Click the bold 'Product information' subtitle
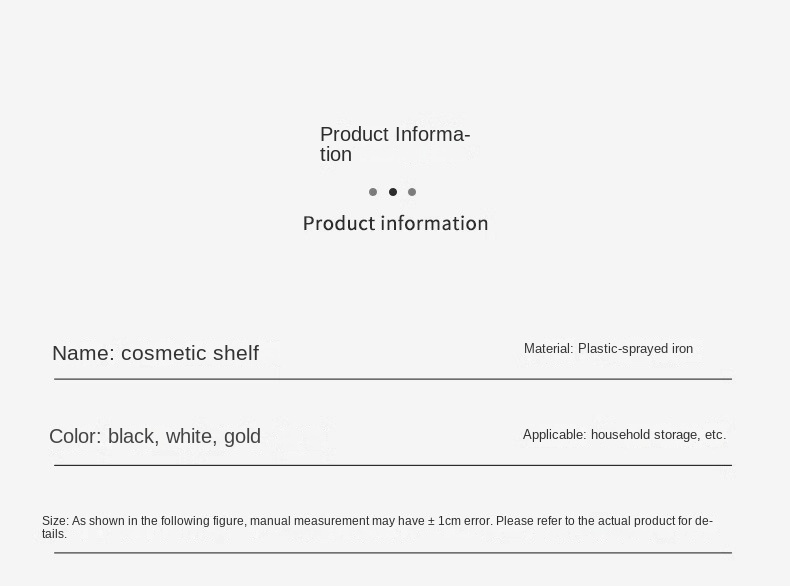The image size is (790, 586). [396, 223]
